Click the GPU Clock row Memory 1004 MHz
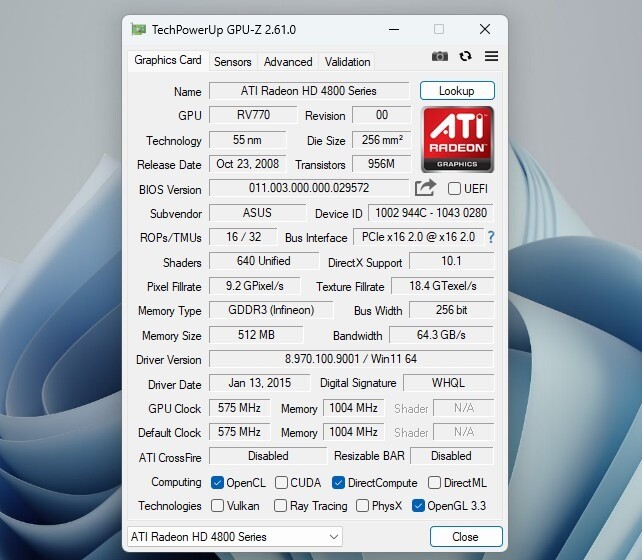This screenshot has width=642, height=560. coord(353,408)
